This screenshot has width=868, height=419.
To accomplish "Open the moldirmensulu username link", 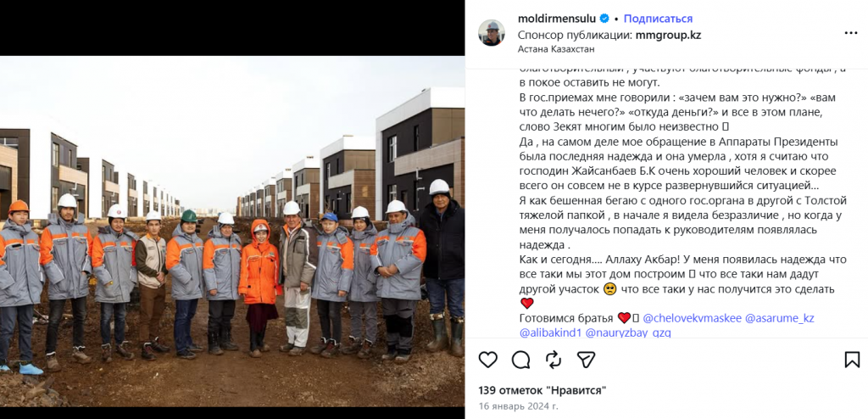I will coord(558,19).
